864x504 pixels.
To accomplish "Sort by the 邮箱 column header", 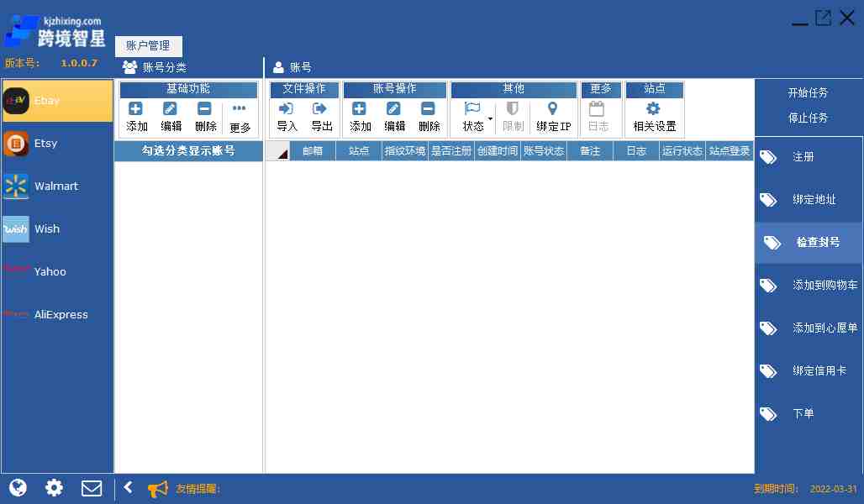I will click(x=313, y=151).
